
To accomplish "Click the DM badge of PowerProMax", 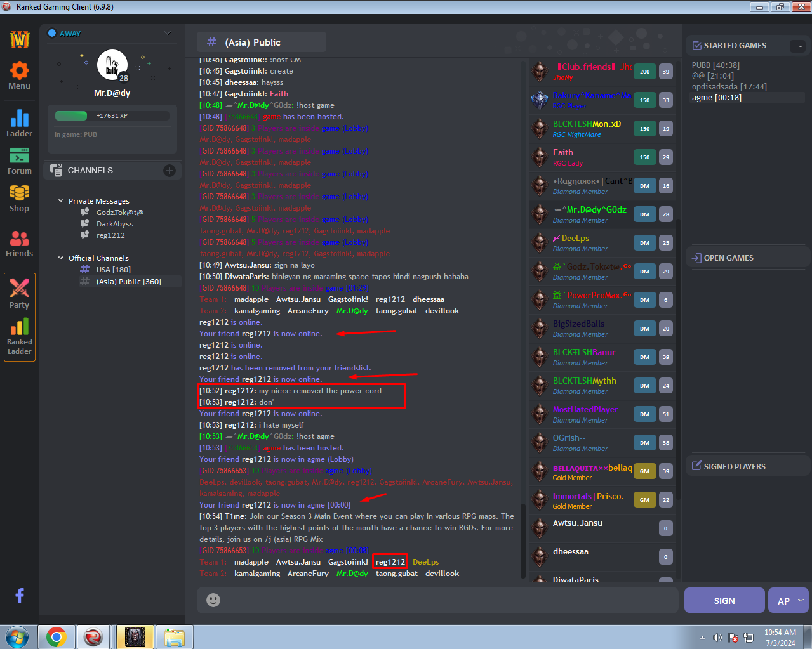I will [x=644, y=300].
